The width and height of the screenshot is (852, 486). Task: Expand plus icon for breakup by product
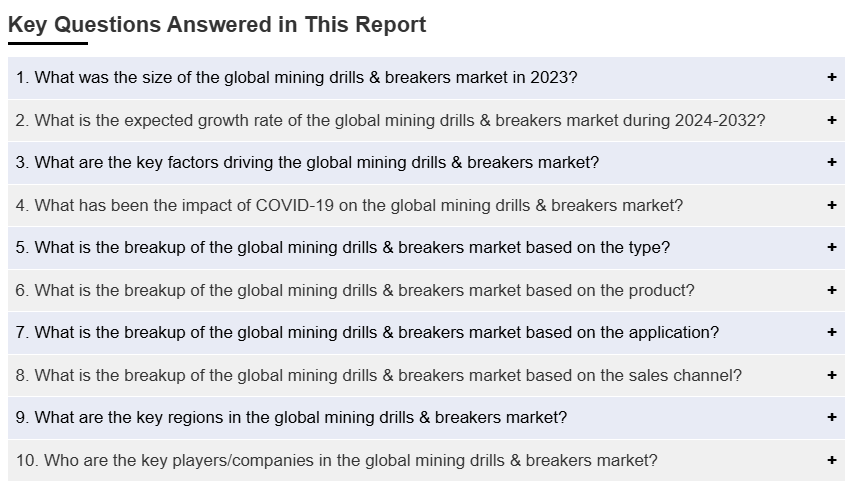(x=831, y=290)
